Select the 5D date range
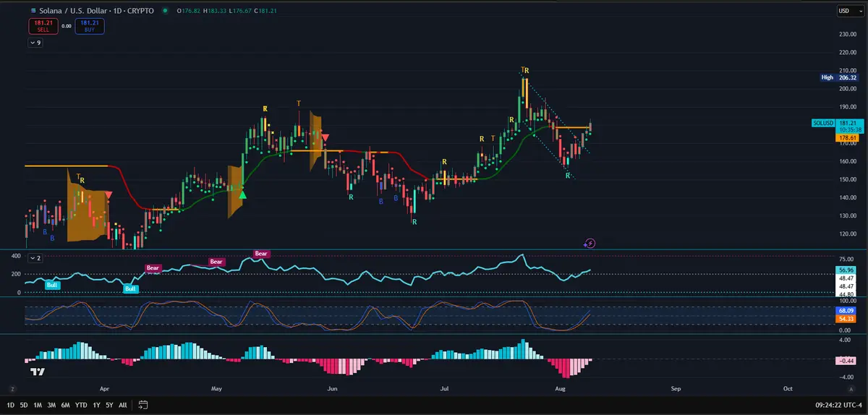 [24, 405]
